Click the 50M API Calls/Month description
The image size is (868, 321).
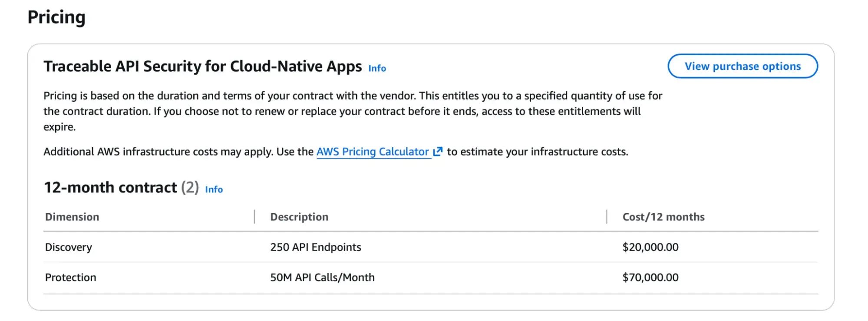pos(322,278)
